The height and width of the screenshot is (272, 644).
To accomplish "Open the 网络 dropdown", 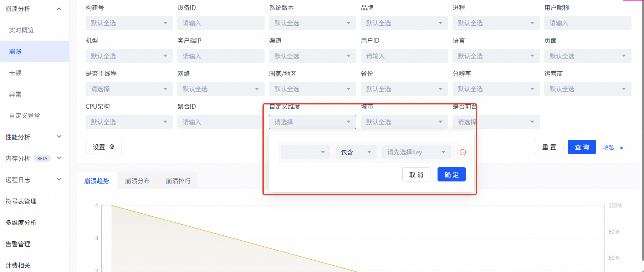I will point(221,89).
